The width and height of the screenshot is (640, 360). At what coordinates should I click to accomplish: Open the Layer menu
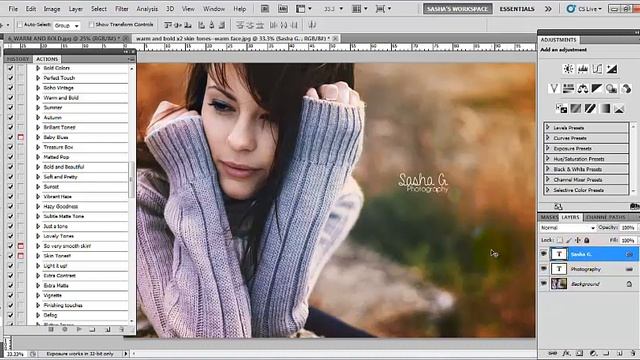76,9
